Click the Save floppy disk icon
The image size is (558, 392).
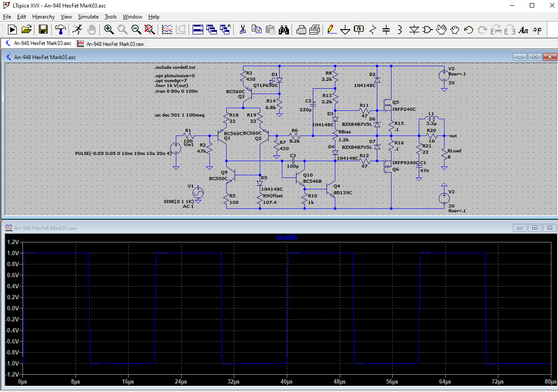pyautogui.click(x=43, y=30)
